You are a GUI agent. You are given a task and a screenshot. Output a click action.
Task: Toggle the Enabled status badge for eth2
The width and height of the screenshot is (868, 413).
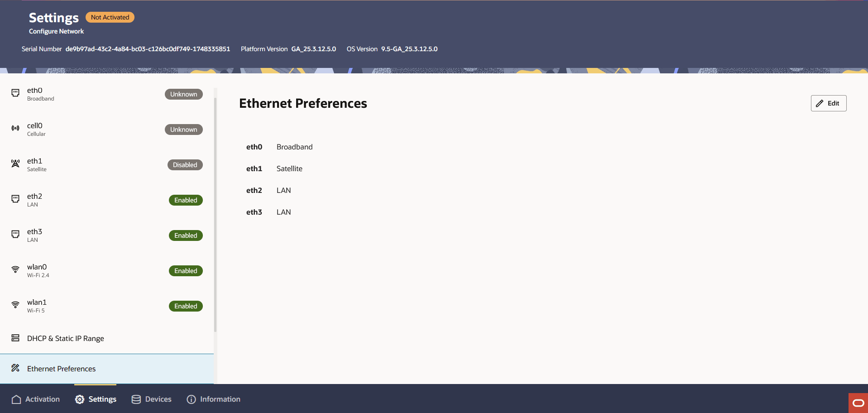(x=185, y=200)
